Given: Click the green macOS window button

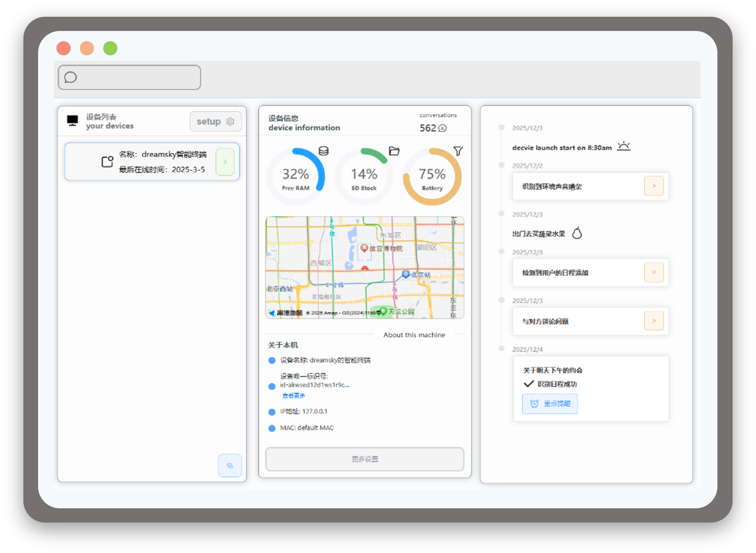Looking at the screenshot, I should pyautogui.click(x=110, y=48).
